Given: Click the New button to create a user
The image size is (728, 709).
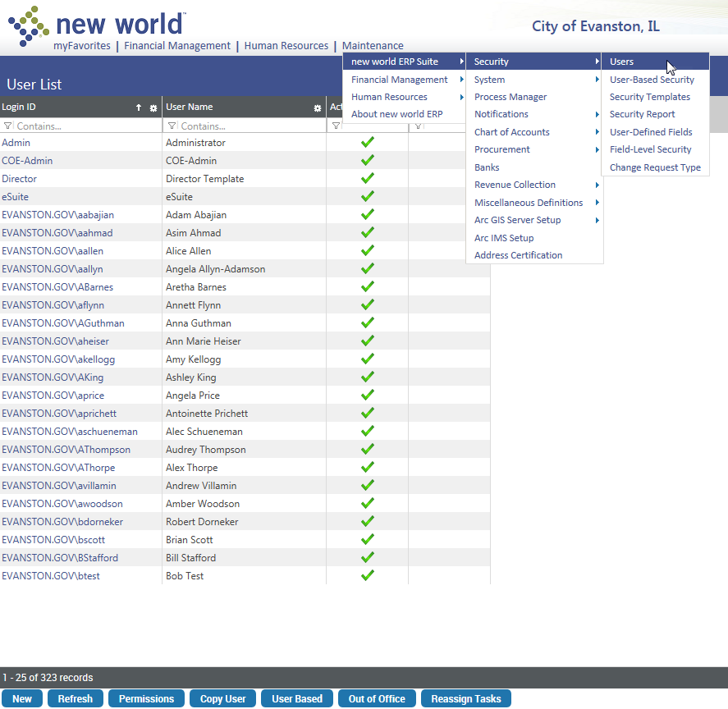Looking at the screenshot, I should click(22, 698).
